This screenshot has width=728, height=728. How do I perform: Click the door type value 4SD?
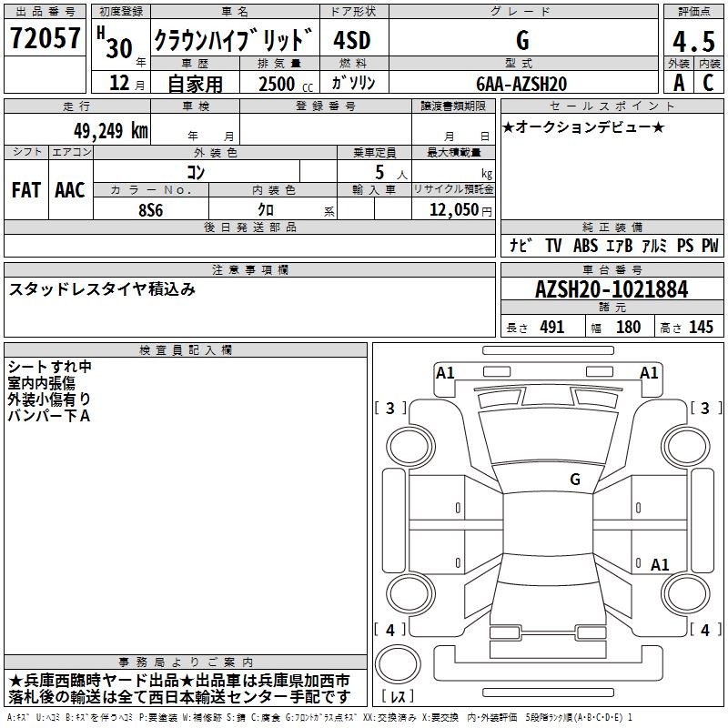click(352, 40)
